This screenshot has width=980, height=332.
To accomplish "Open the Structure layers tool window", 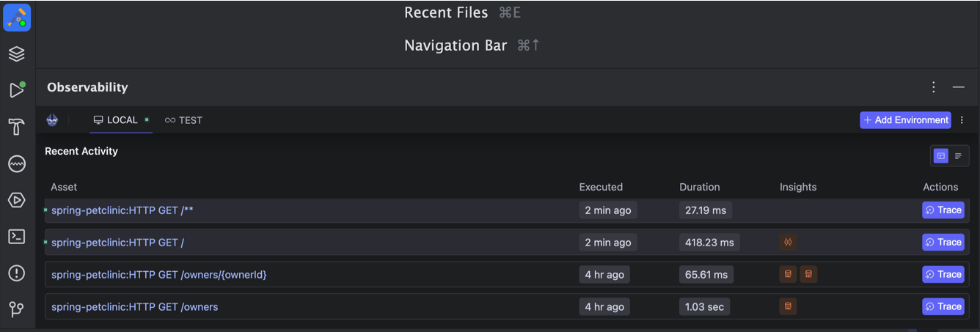I will [17, 54].
